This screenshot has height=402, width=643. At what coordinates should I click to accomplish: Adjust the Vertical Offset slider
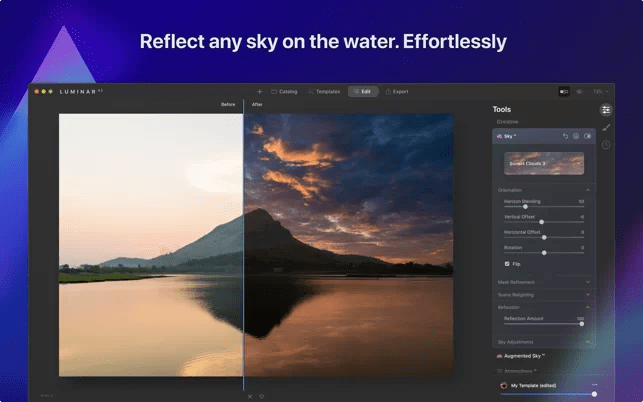point(544,222)
